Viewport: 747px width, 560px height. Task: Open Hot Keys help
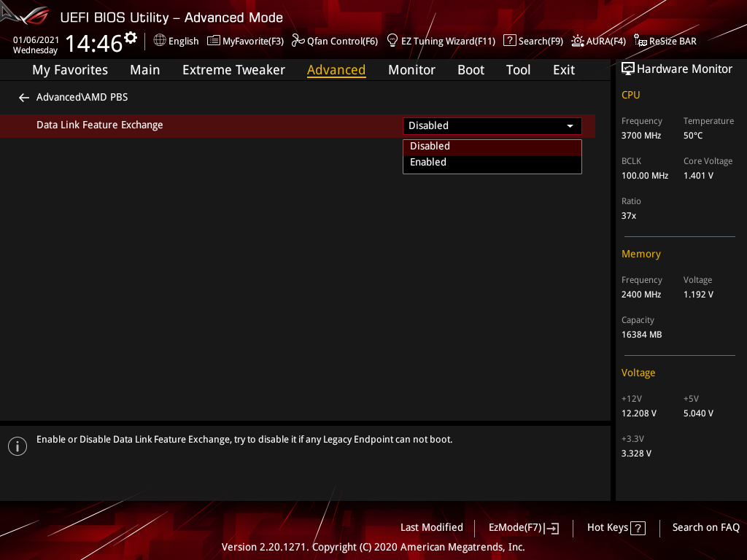click(x=616, y=528)
